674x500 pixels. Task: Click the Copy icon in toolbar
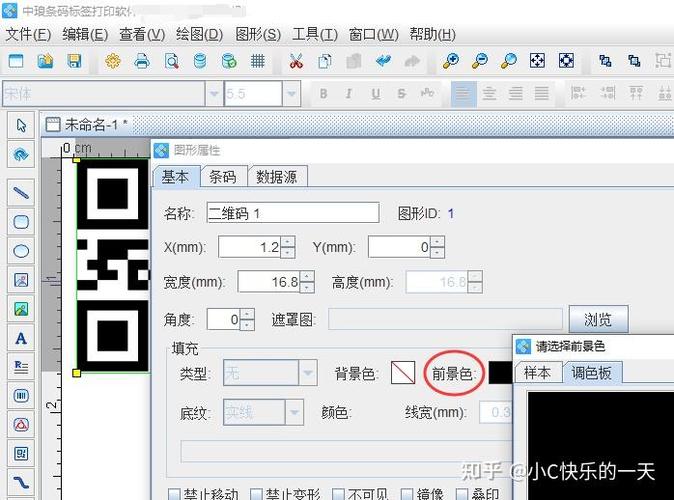[325, 61]
